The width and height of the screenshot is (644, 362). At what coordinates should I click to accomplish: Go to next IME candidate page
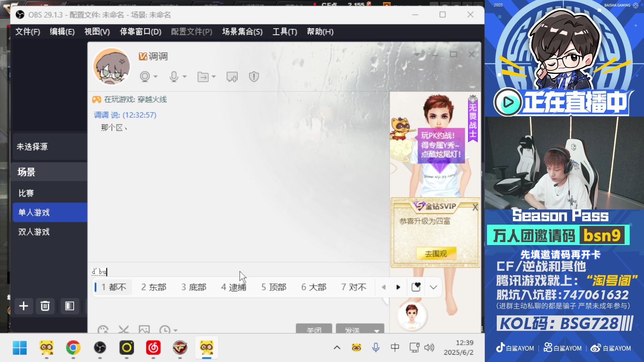click(398, 287)
